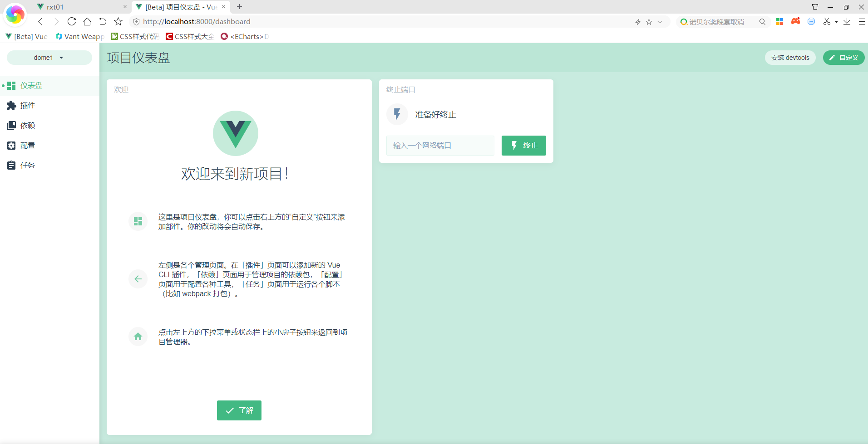This screenshot has height=444, width=868.
Task: Open the downloads icon in toolbar
Action: pyautogui.click(x=847, y=21)
